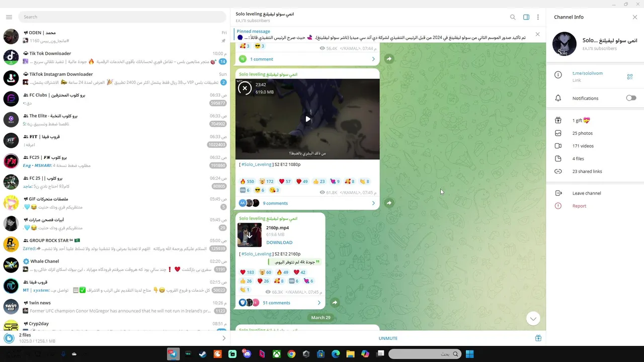Open the gift icon in bottom bar
This screenshot has width=644, height=362.
point(538,338)
